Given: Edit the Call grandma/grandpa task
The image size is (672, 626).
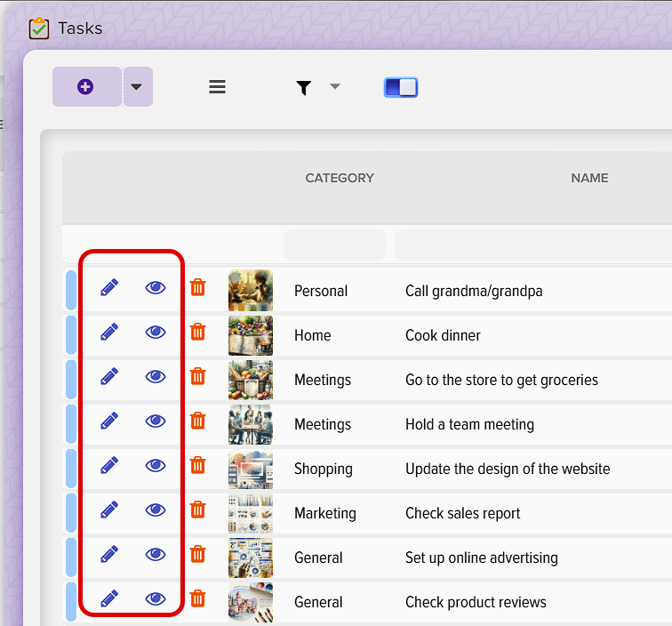Looking at the screenshot, I should click(109, 287).
